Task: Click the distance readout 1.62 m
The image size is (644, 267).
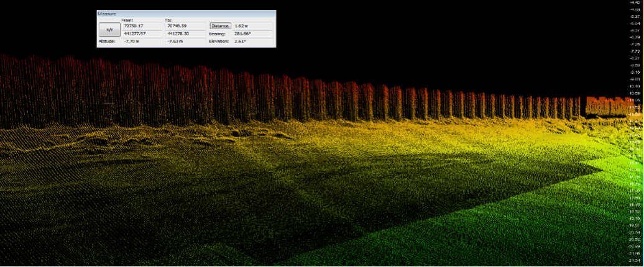Action: coord(252,26)
